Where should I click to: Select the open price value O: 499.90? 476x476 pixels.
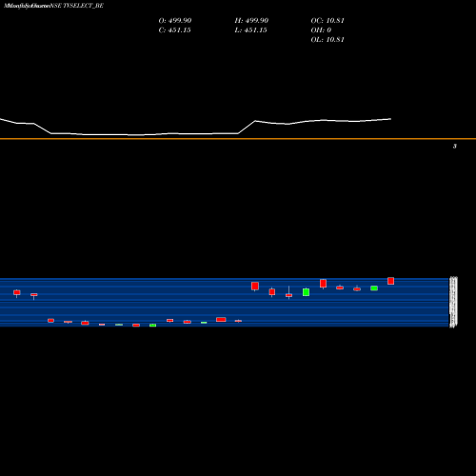coord(175,21)
